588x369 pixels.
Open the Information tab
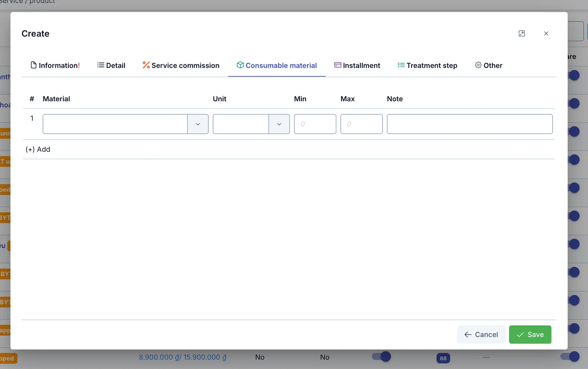coord(55,65)
